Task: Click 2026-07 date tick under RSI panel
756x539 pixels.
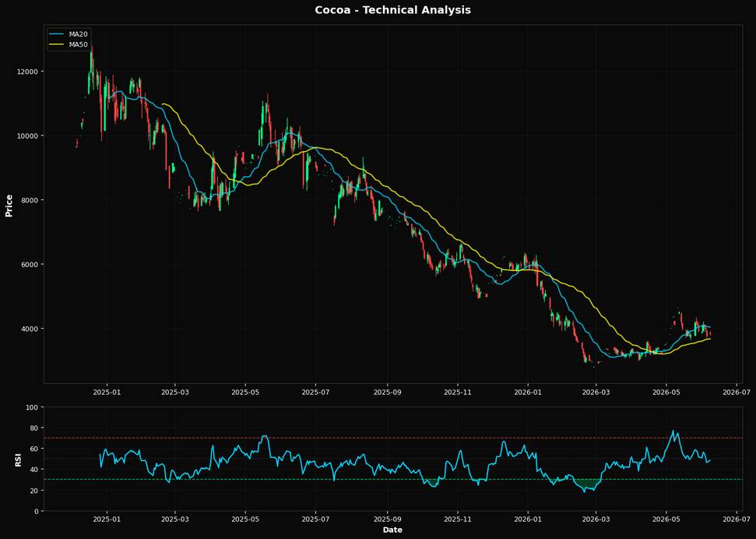Action: click(737, 520)
